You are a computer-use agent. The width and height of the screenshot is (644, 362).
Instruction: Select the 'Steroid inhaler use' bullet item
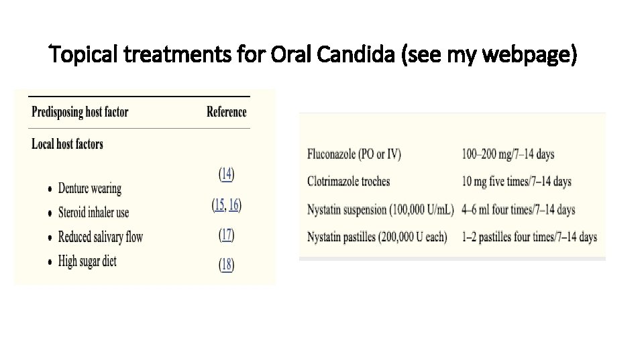click(x=93, y=213)
